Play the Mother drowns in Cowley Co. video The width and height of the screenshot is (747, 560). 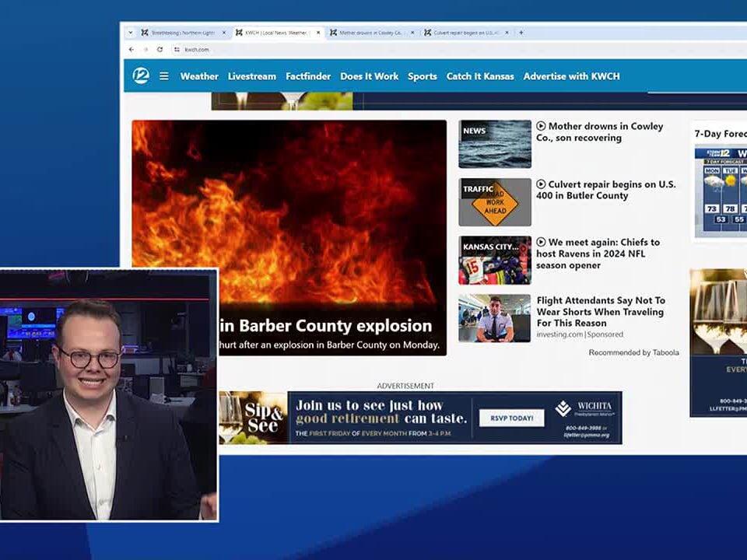point(540,126)
